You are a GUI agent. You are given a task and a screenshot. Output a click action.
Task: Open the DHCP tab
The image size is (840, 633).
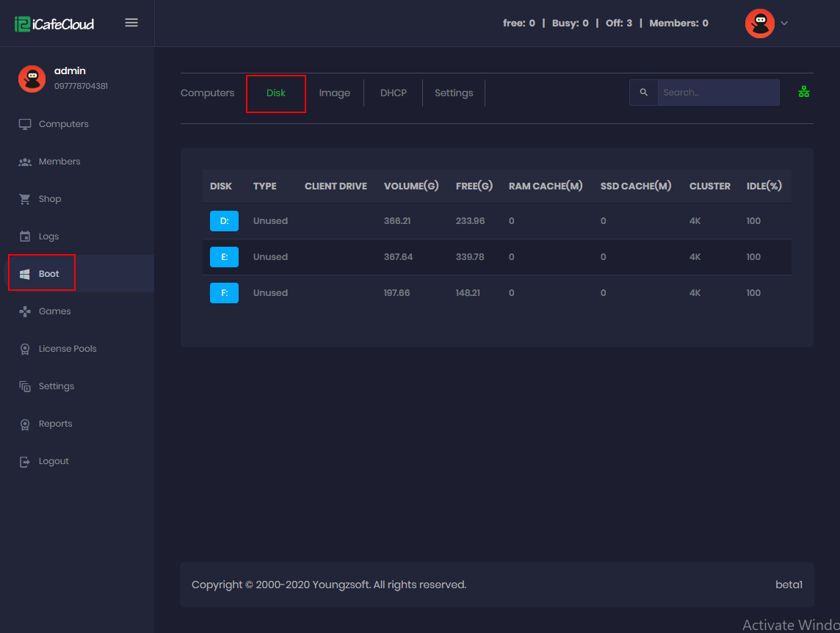393,93
